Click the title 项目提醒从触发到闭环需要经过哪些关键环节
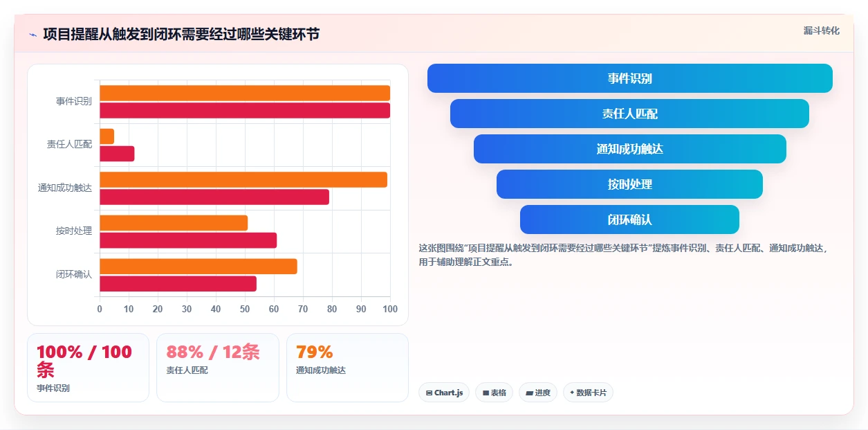Viewport: 868px width, 430px height. 181,34
